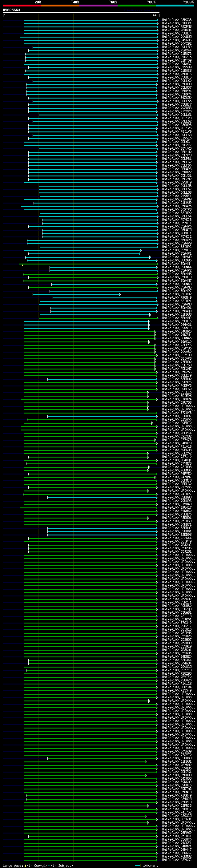Screen dimensions: 197x868
Task: Click the yellow gap triangle on UniRef100_B5A4N4 row
Action: pyautogui.click(x=22, y=265)
